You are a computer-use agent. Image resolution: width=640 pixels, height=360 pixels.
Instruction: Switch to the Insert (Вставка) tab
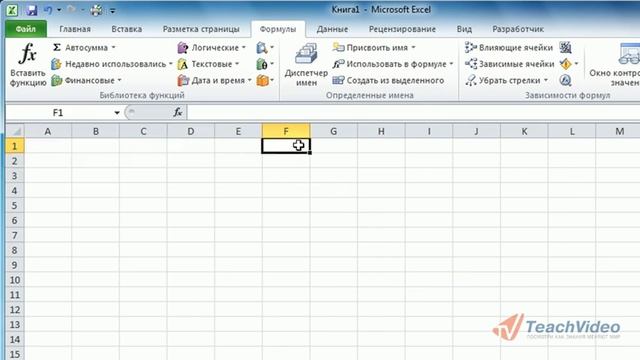click(x=127, y=29)
